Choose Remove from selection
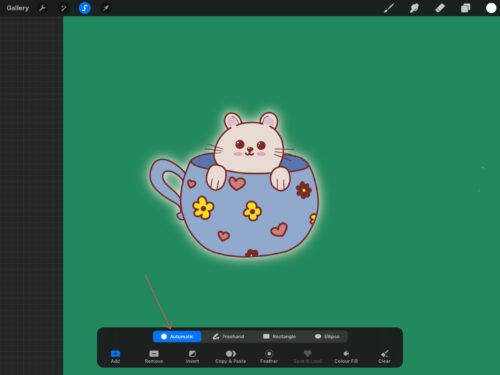The height and width of the screenshot is (375, 500). click(154, 356)
